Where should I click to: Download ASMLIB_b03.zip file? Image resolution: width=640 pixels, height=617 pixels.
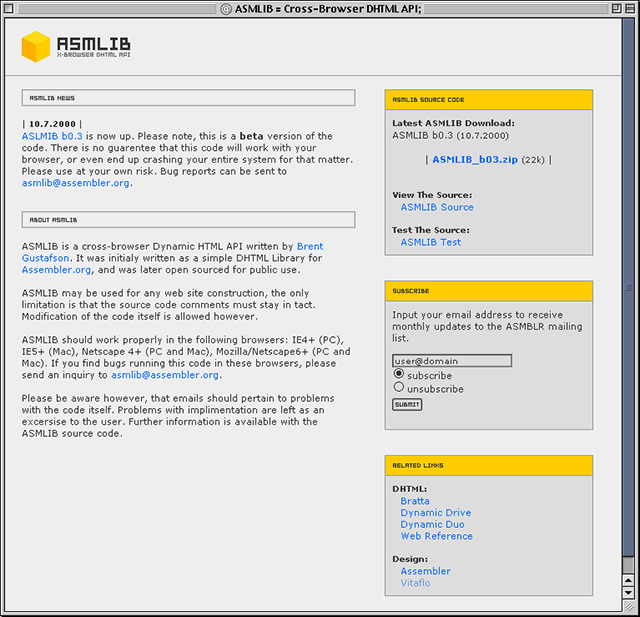tap(475, 160)
